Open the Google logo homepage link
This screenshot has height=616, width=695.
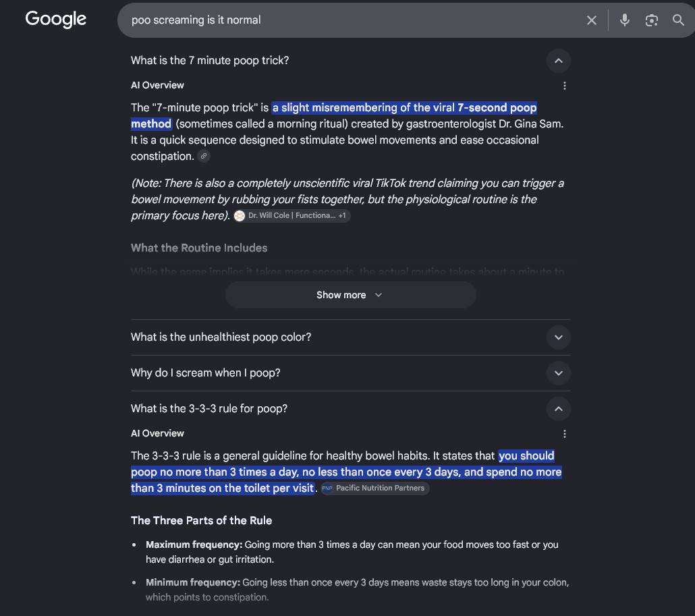tap(56, 19)
